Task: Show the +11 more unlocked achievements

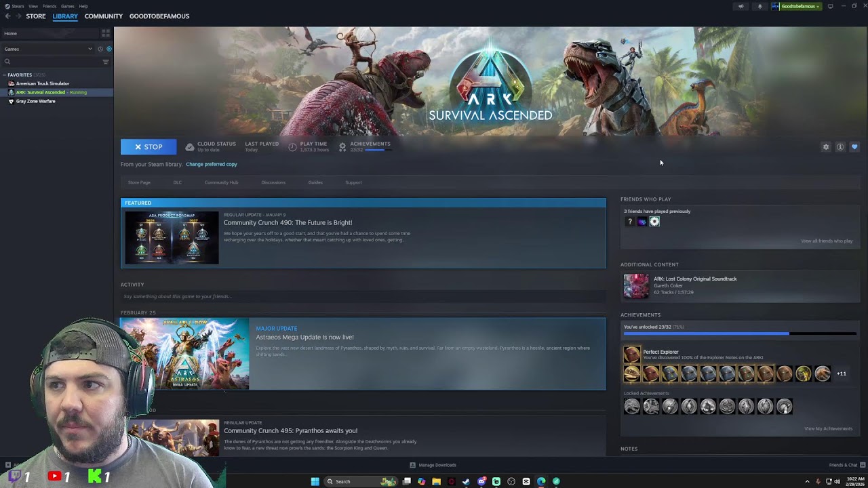Action: 842,373
